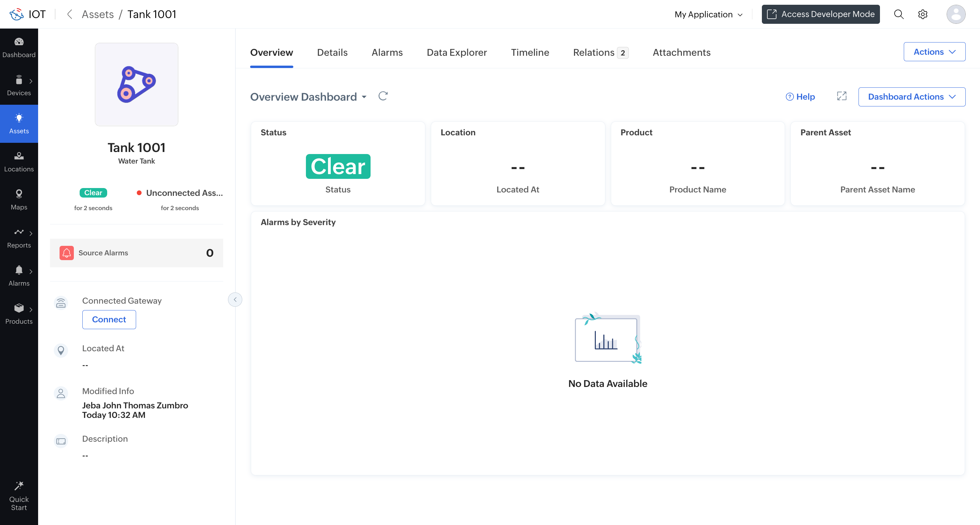Screen dimensions: 980x525
Task: Open the Data Explorer tab
Action: pyautogui.click(x=457, y=52)
